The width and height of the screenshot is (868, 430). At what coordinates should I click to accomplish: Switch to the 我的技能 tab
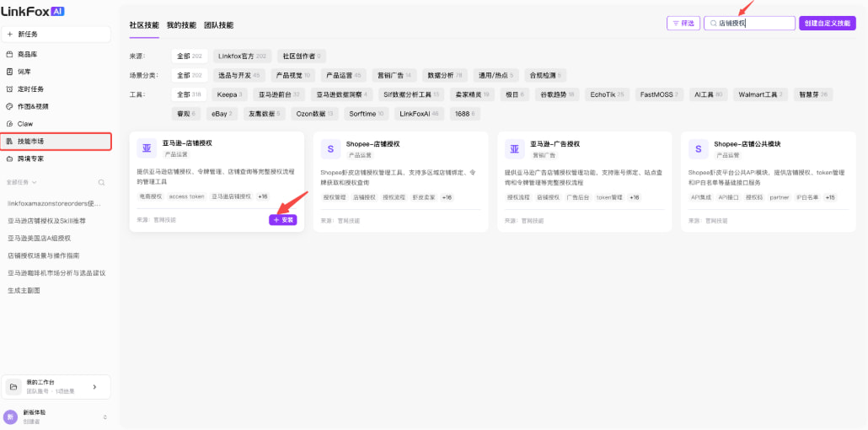click(x=181, y=25)
